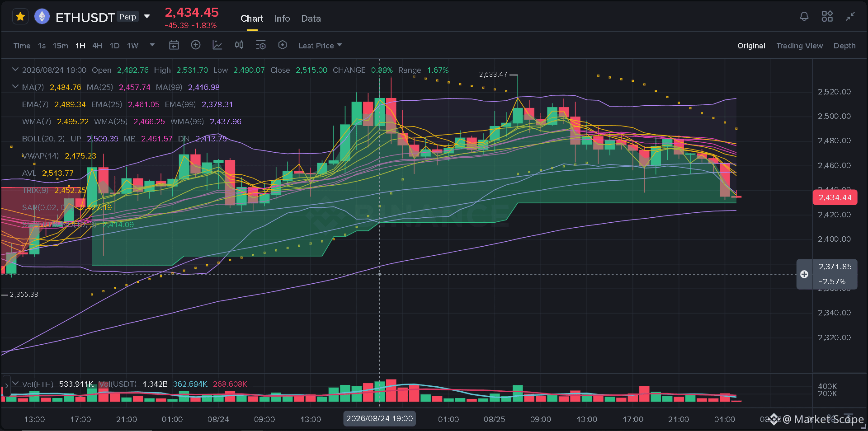
Task: Click the EMA(7) indicator label
Action: pyautogui.click(x=35, y=104)
